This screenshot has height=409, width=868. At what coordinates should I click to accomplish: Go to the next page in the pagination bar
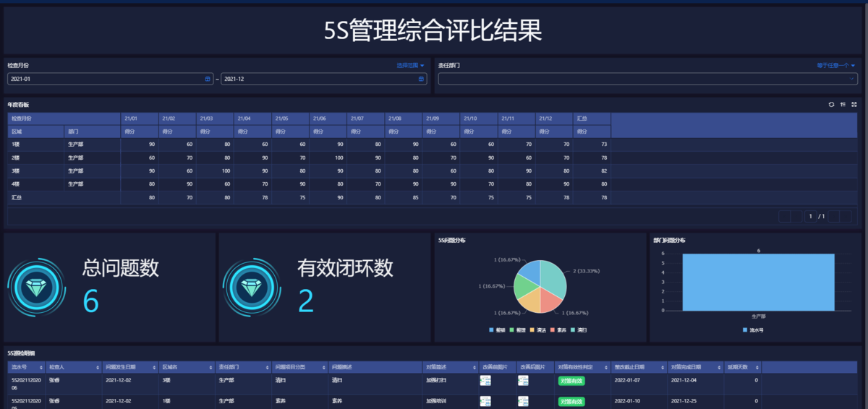[834, 216]
